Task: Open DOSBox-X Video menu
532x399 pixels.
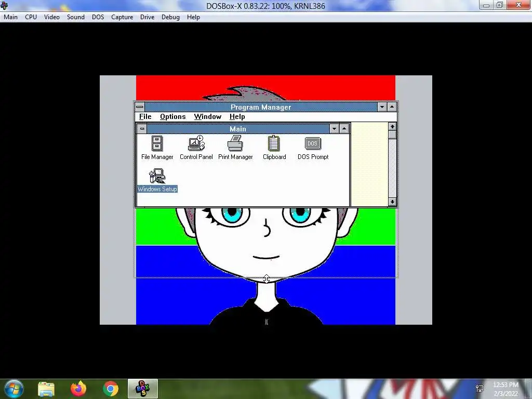Action: point(51,17)
